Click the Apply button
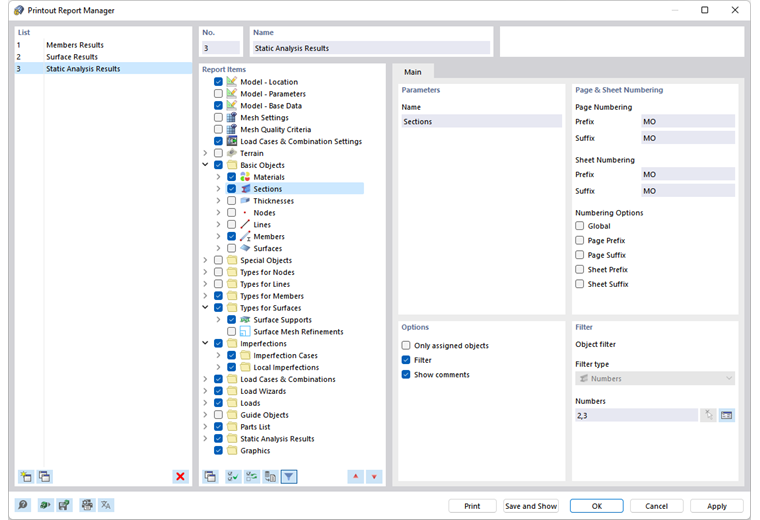 [x=716, y=506]
